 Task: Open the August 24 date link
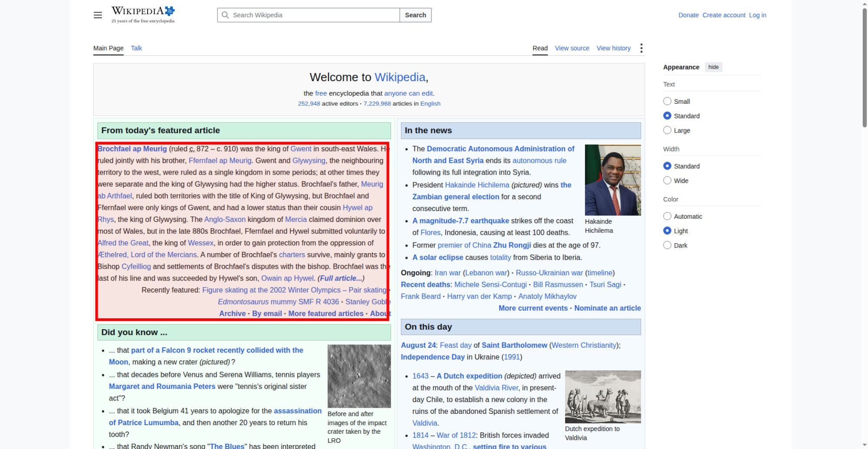418,345
